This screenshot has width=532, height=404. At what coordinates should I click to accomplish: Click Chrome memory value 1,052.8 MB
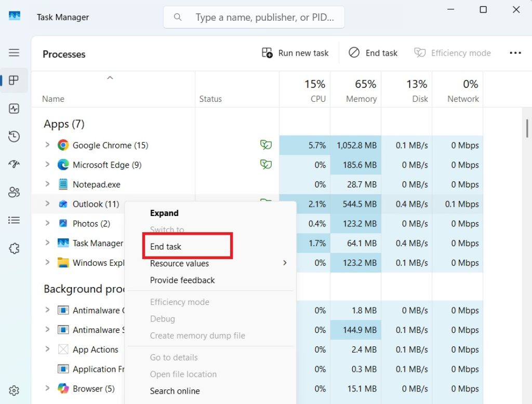pyautogui.click(x=356, y=145)
